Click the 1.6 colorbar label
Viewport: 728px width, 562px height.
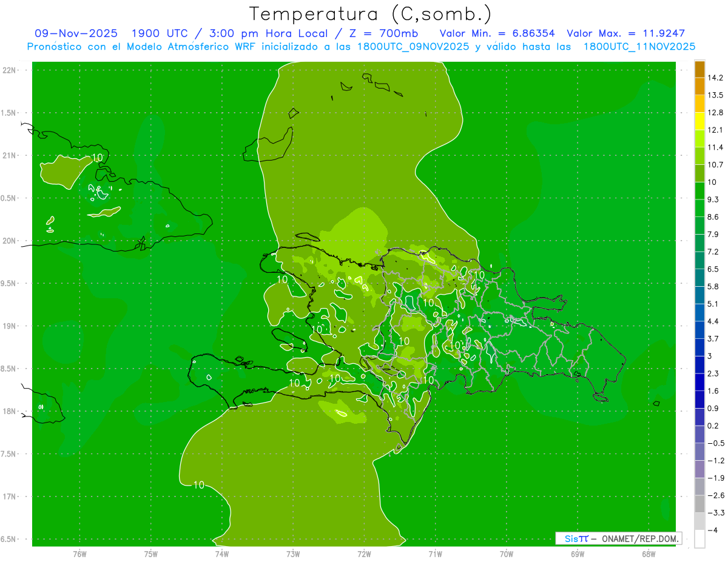pyautogui.click(x=713, y=391)
